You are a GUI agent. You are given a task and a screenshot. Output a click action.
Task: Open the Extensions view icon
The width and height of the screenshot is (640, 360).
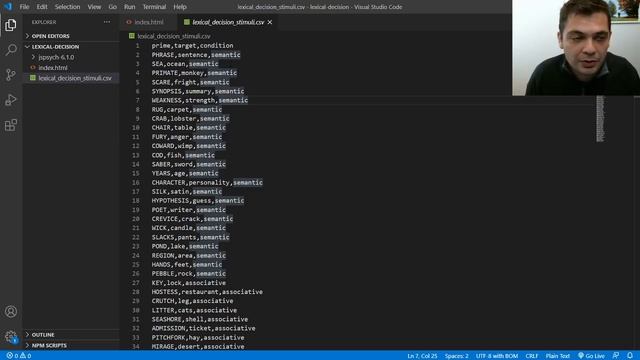click(11, 125)
